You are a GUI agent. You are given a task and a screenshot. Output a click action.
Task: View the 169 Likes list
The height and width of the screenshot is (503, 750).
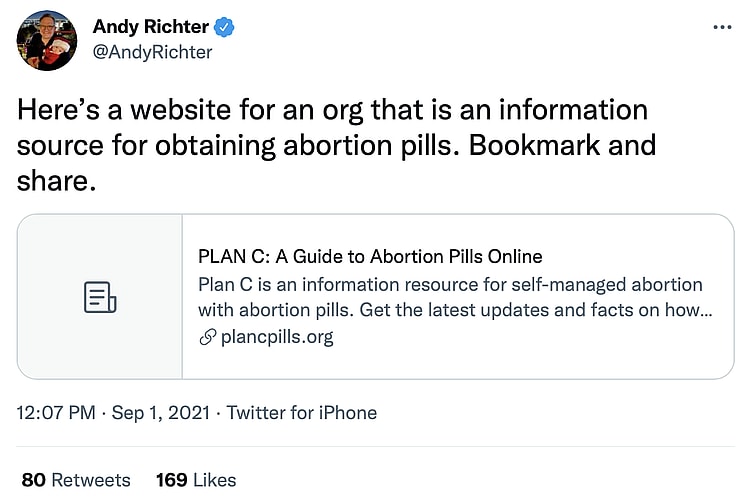pos(196,480)
